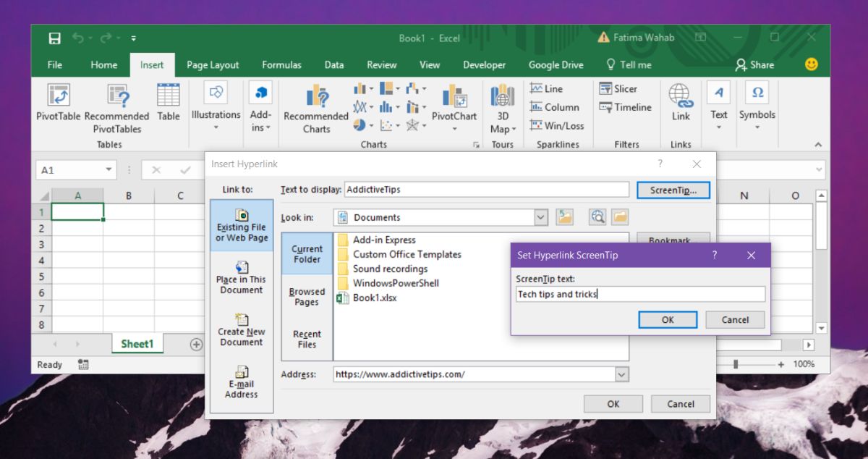This screenshot has width=868, height=459.
Task: Select Book1.xlsx in file list
Action: click(367, 298)
